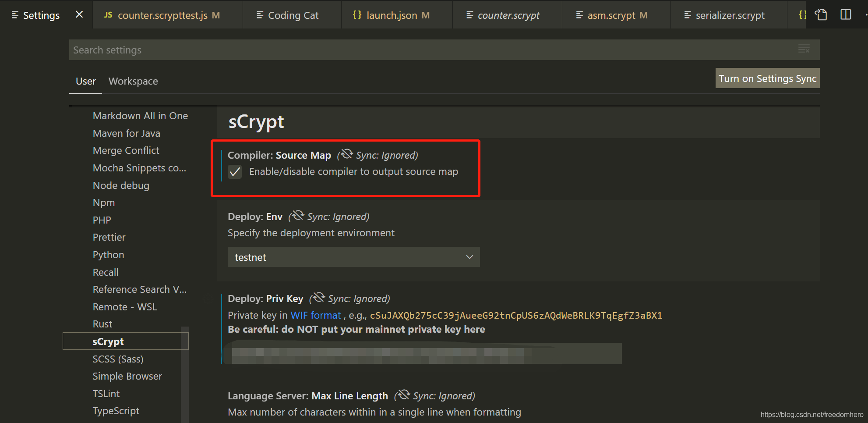This screenshot has width=868, height=423.
Task: Open the counter.scrypttest.js tab
Action: coord(168,15)
